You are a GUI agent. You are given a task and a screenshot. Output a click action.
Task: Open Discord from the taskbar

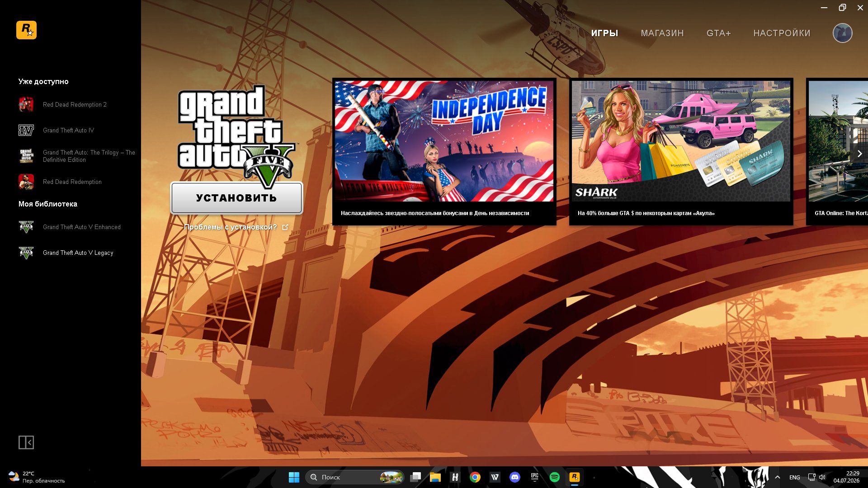(515, 477)
